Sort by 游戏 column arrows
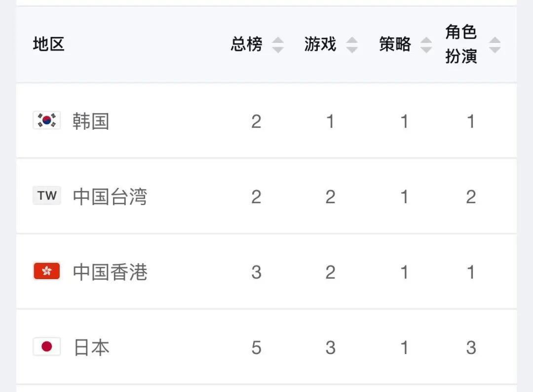The image size is (533, 392). coord(352,45)
